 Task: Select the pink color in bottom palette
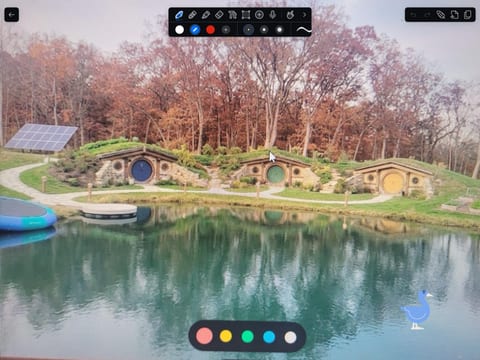[x=204, y=336]
